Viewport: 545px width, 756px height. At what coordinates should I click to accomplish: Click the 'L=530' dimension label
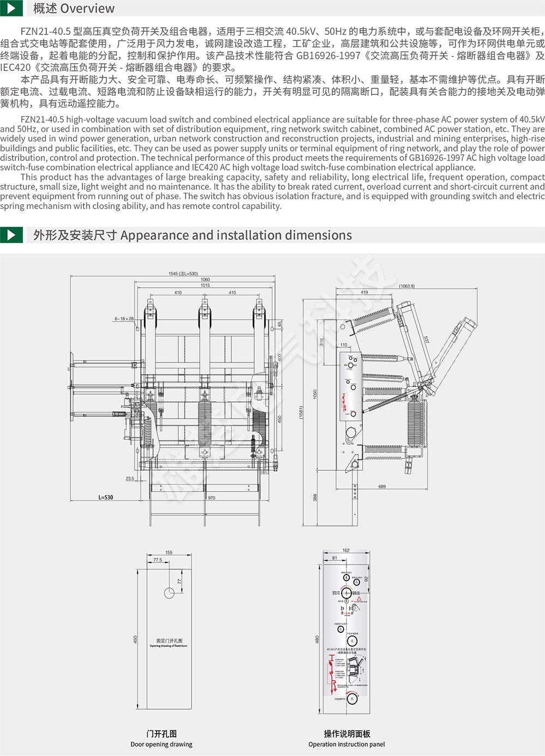tap(106, 497)
